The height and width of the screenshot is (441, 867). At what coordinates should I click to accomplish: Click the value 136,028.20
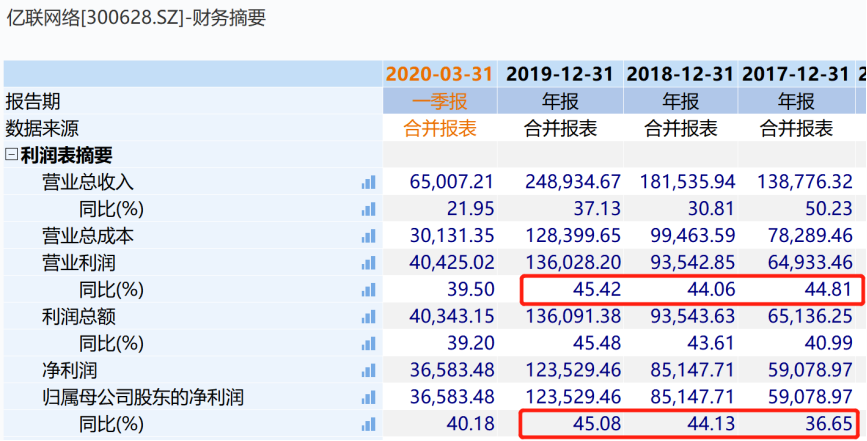click(x=572, y=262)
